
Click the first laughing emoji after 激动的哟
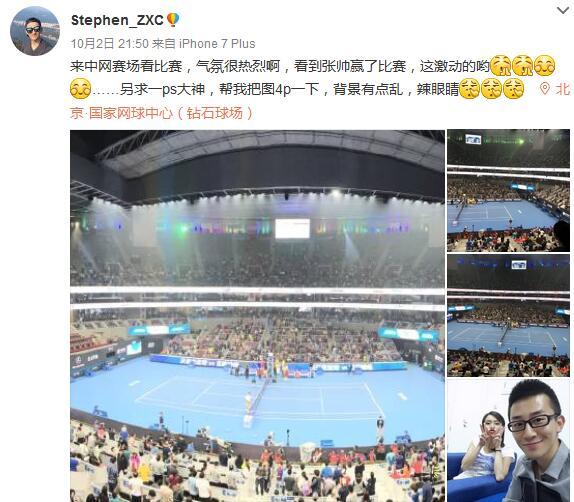point(500,66)
